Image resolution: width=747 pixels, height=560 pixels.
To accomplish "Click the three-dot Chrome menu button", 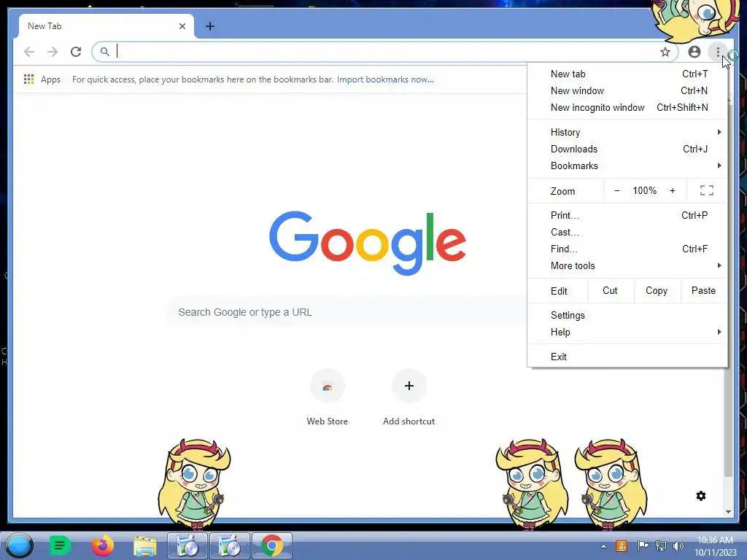I will tap(718, 52).
